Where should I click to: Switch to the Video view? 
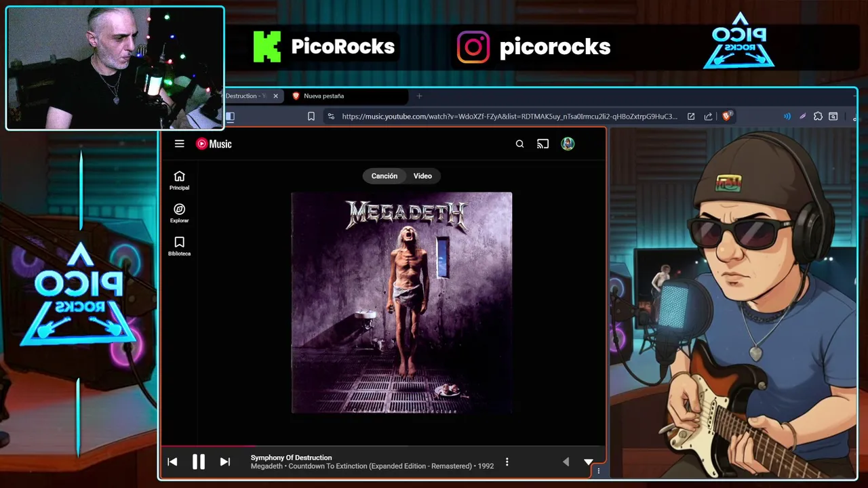[x=422, y=176]
